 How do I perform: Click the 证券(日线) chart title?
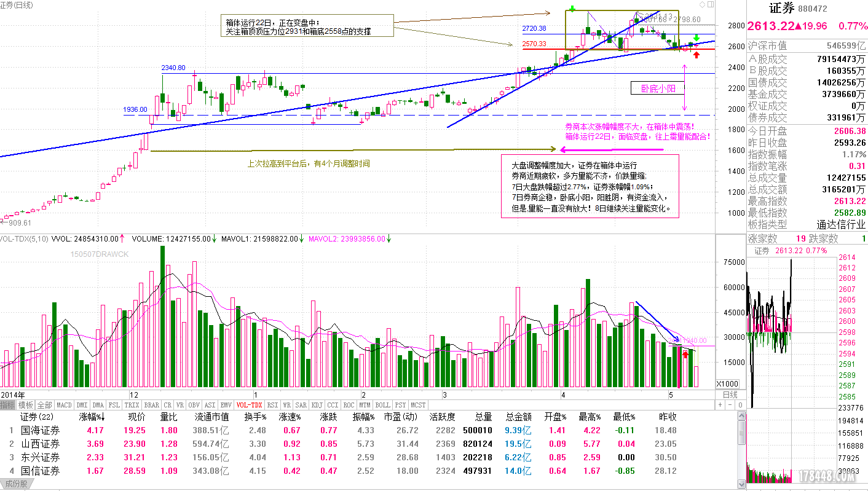(x=17, y=5)
